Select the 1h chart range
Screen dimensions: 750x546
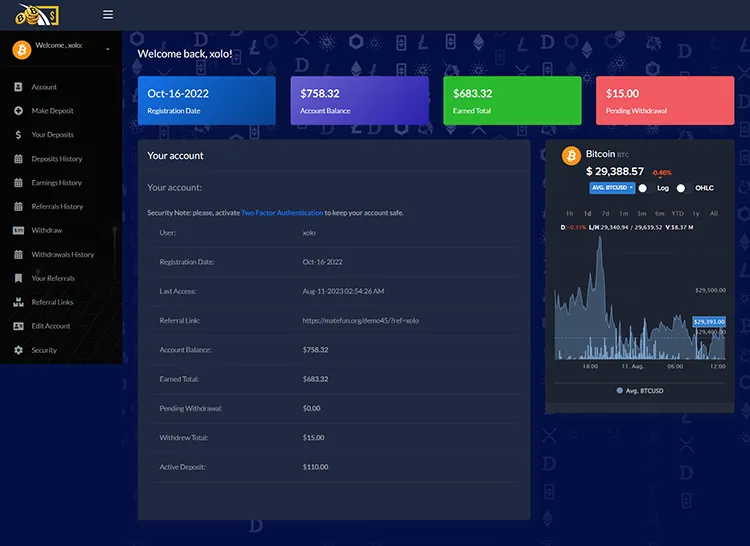point(569,213)
